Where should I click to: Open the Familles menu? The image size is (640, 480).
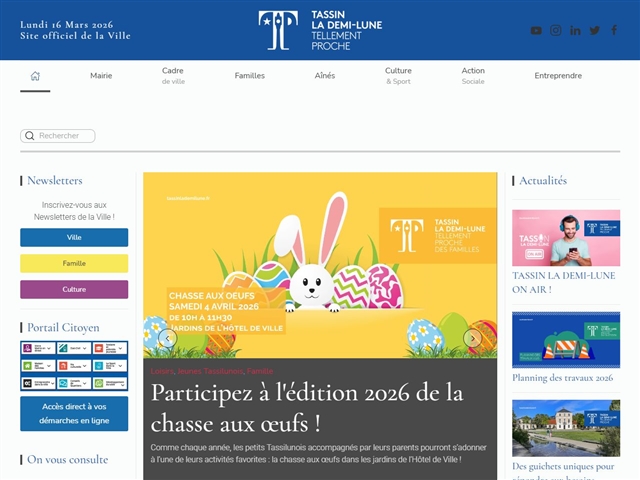click(x=249, y=76)
